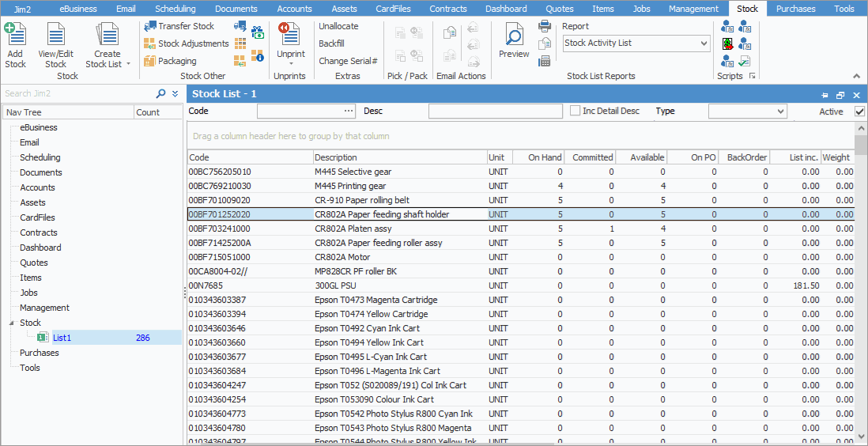Click the printer icon in Stock List Reports
The image size is (868, 446).
coord(545,26)
